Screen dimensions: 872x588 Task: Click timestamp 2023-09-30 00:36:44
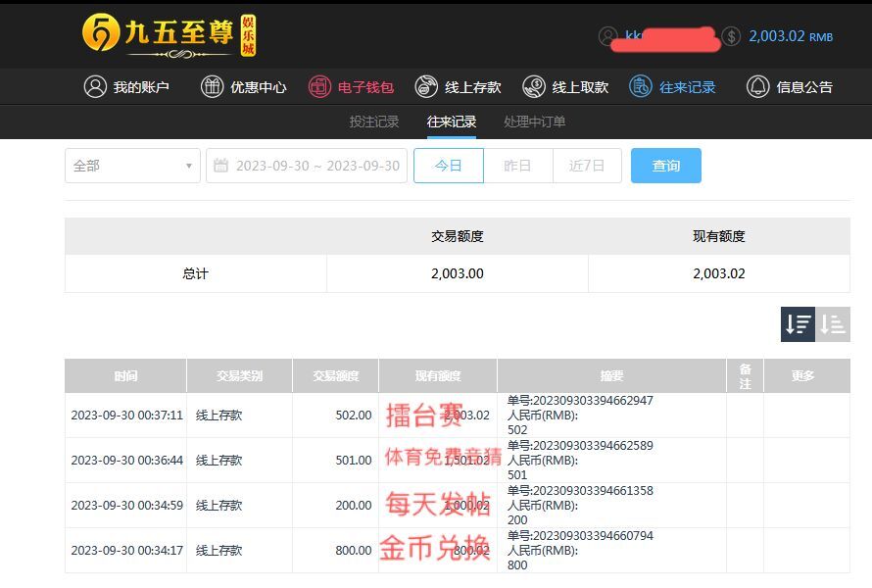tap(126, 460)
